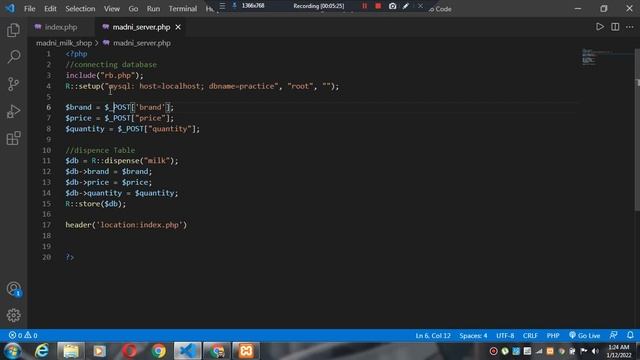
Task: Open the Run and Debug view
Action: pyautogui.click(x=13, y=111)
